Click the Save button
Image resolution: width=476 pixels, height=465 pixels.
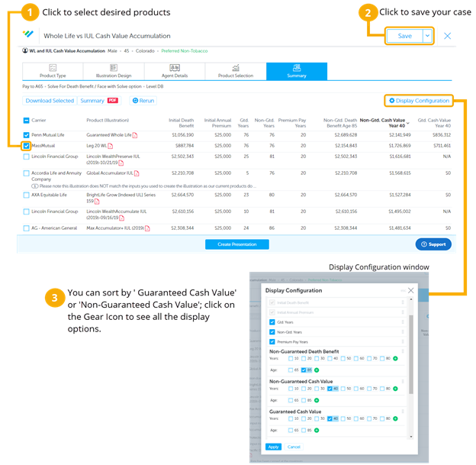point(404,36)
